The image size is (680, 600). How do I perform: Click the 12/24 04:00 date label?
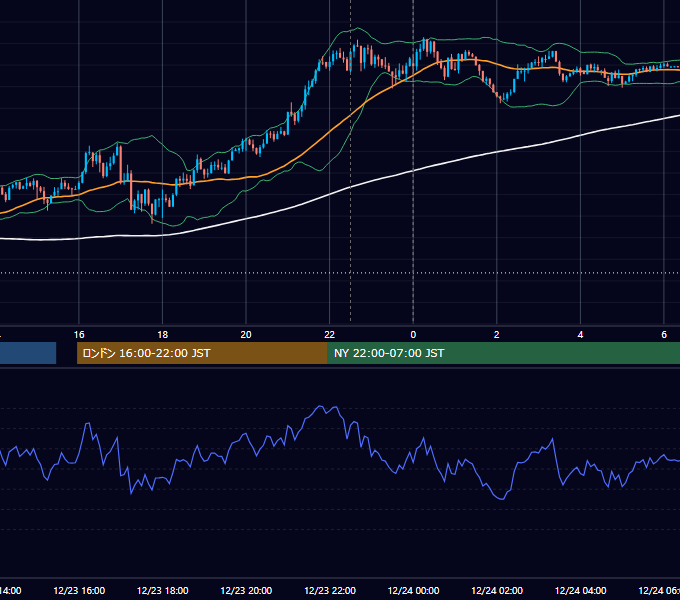(581, 590)
